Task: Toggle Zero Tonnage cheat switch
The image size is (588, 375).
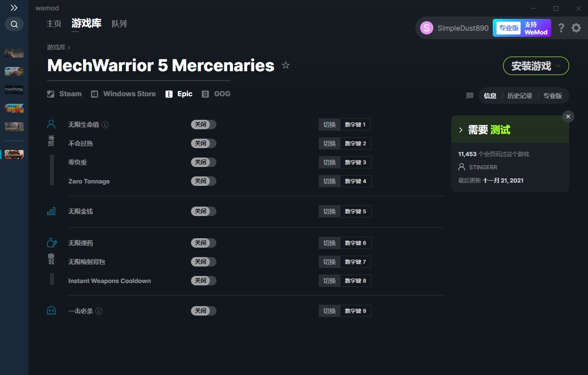Action: (x=204, y=181)
